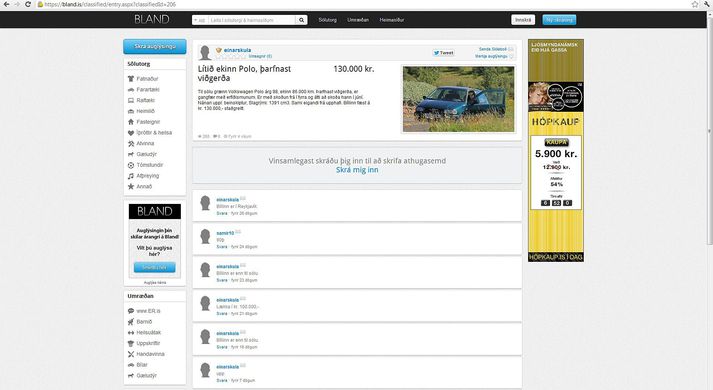Click the Innskrá login button

(523, 20)
